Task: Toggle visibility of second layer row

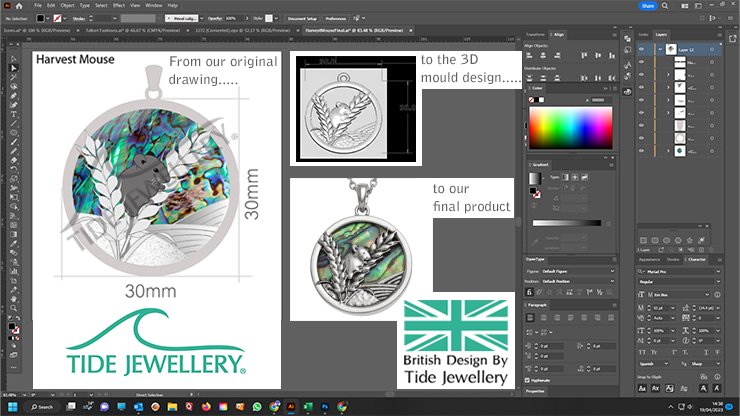Action: (x=641, y=62)
